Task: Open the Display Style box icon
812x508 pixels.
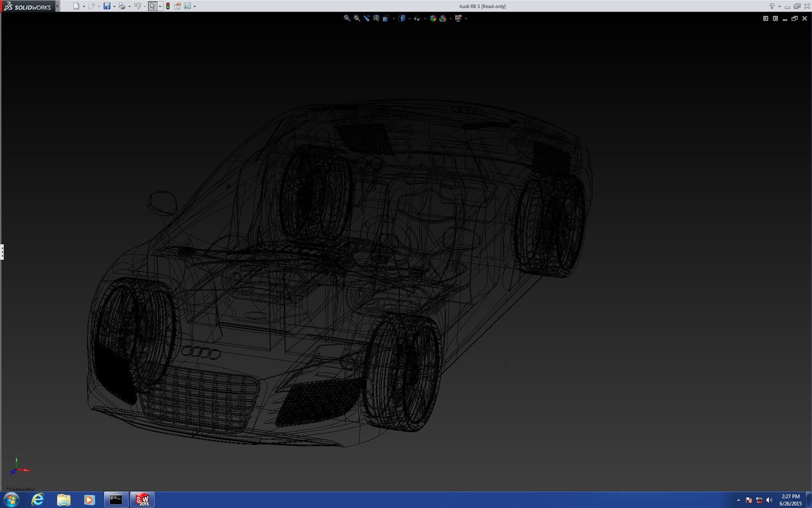Action: click(402, 18)
